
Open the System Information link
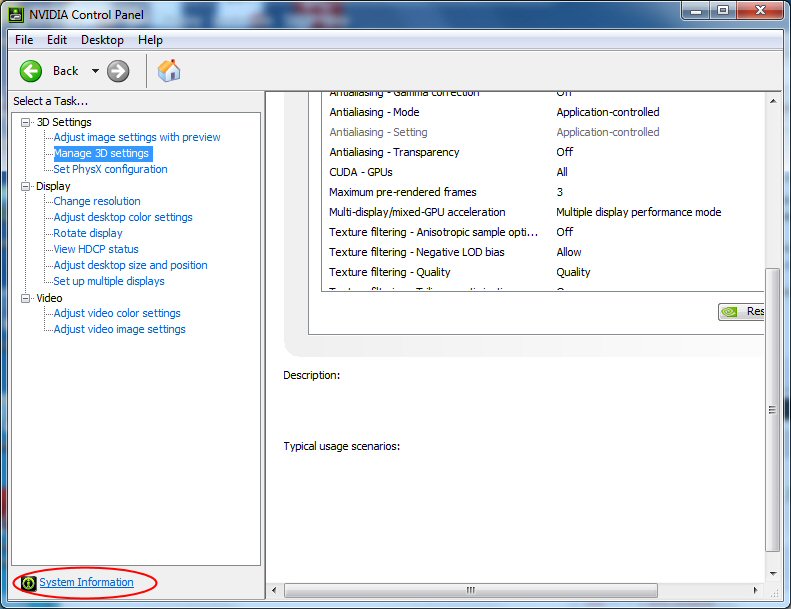(x=86, y=582)
